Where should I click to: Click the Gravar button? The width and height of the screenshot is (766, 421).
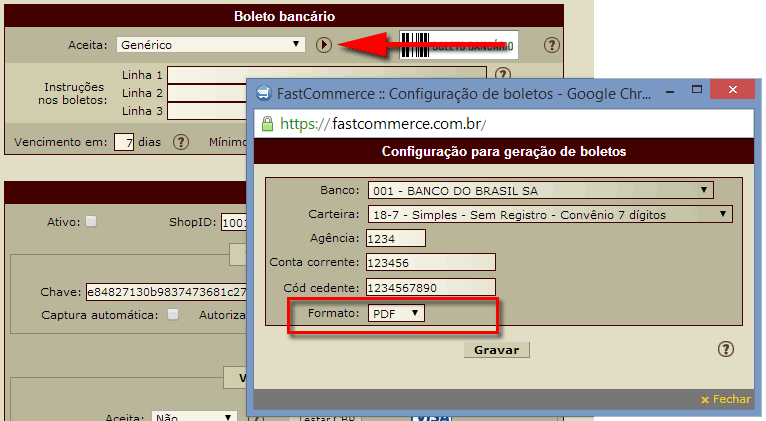pyautogui.click(x=496, y=350)
